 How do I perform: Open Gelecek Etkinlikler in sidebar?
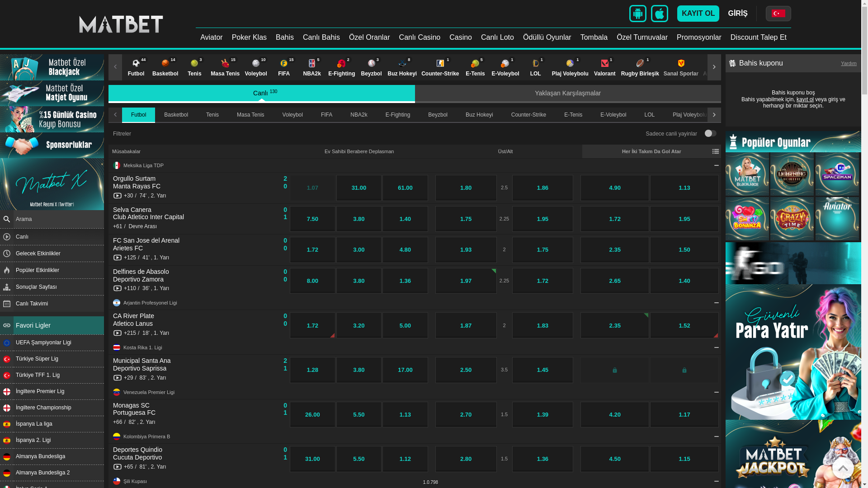point(52,254)
